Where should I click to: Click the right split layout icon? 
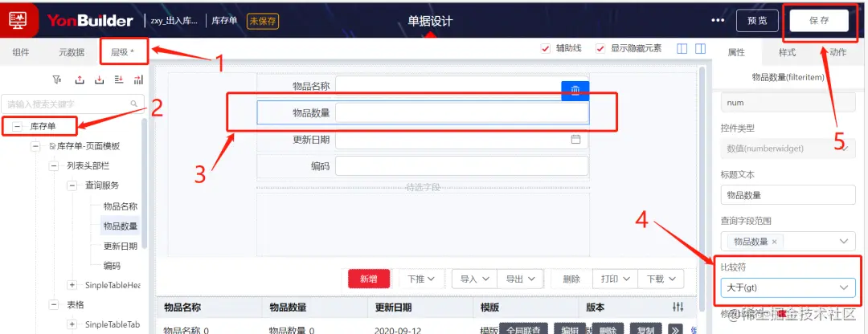(700, 49)
